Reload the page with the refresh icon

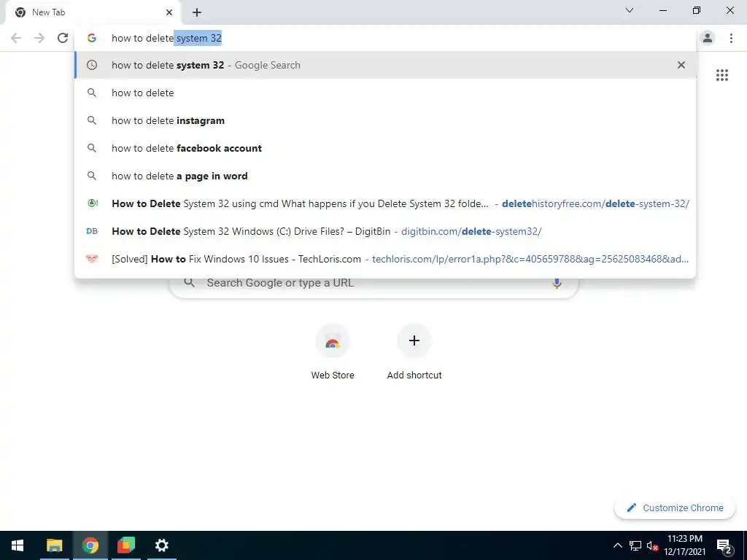click(63, 38)
